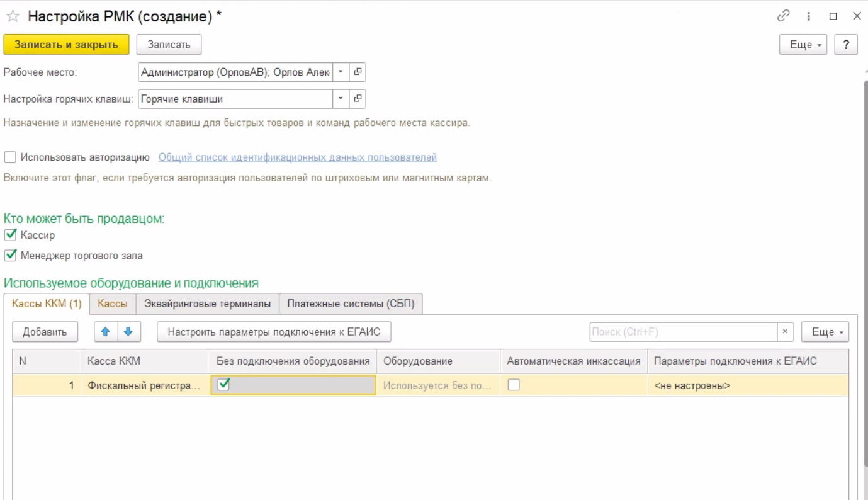Move row up with blue arrow
This screenshot has height=500, width=868.
105,332
